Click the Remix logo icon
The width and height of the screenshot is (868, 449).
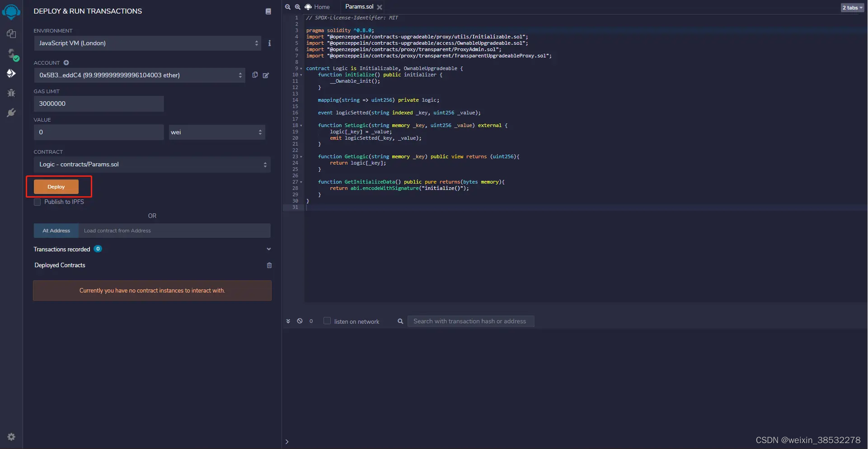coord(11,11)
